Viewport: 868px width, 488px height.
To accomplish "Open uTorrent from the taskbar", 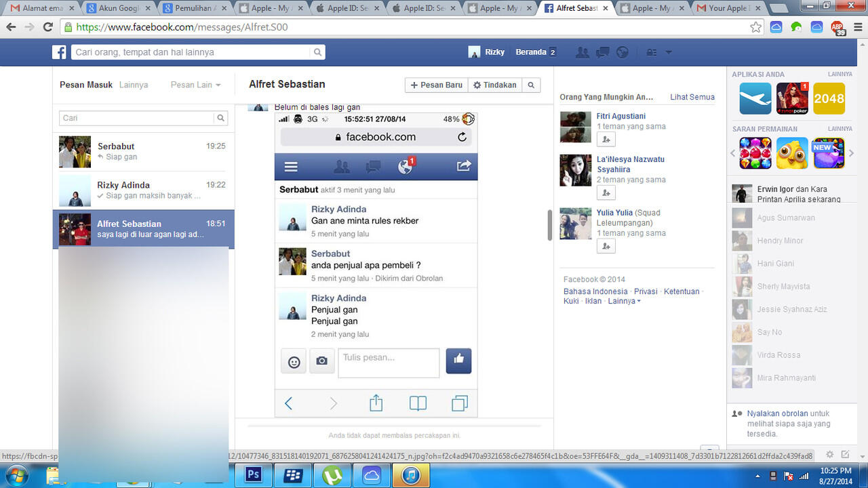I will click(x=332, y=475).
